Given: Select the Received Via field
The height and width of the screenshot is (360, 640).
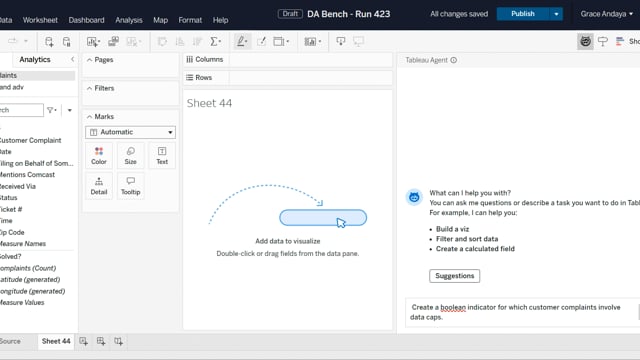Looking at the screenshot, I should point(18,187).
